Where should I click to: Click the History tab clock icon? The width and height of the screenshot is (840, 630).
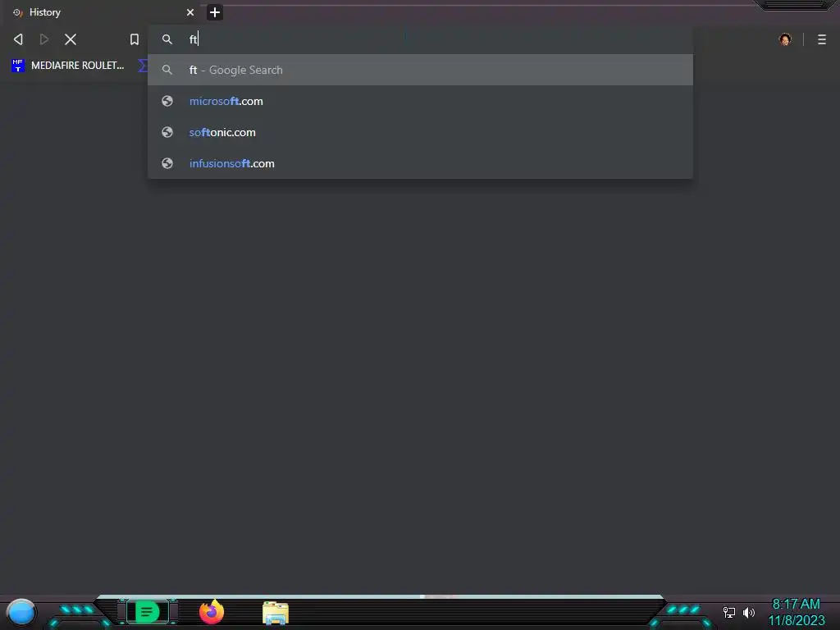[x=18, y=12]
